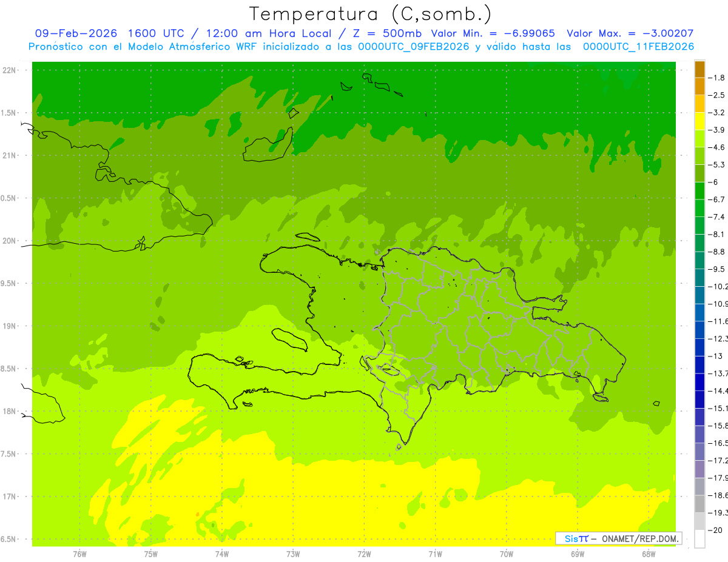Click the "68W" longitude label

click(649, 554)
